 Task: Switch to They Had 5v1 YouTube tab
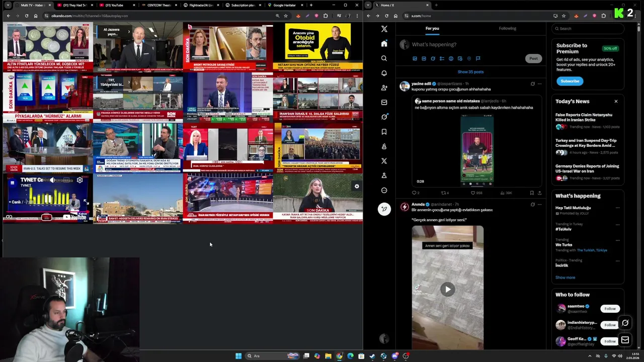pyautogui.click(x=74, y=5)
